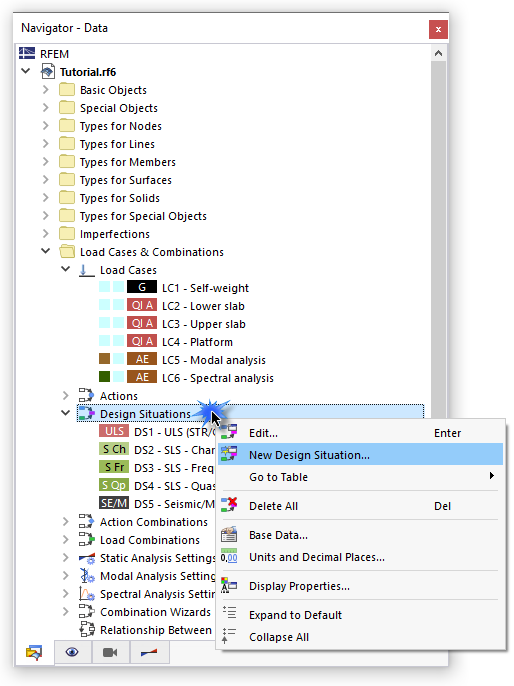The height and width of the screenshot is (686, 514).
Task: Click the Units and Decimal Places 0.00 icon
Action: click(x=229, y=556)
